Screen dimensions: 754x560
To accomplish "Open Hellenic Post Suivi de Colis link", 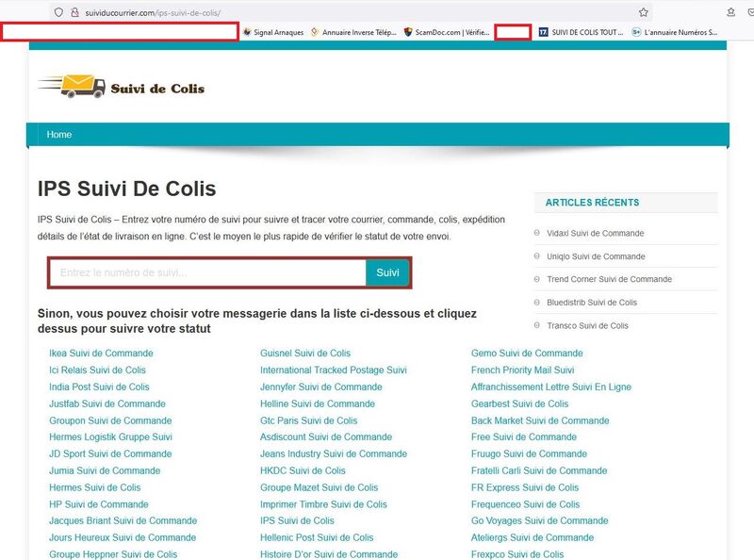I will click(x=317, y=537).
